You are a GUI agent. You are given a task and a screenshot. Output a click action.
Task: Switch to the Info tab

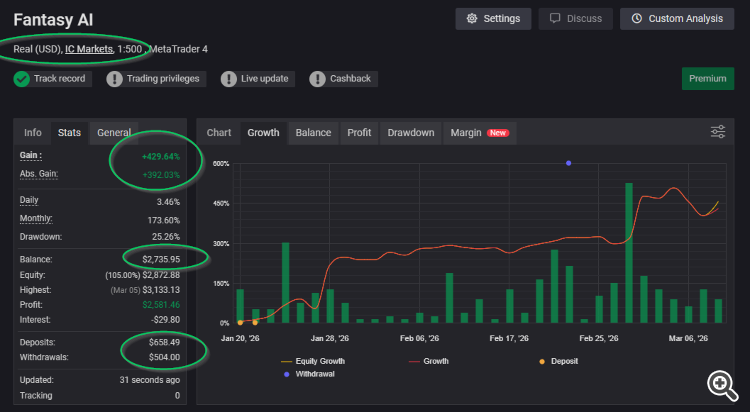pyautogui.click(x=33, y=132)
